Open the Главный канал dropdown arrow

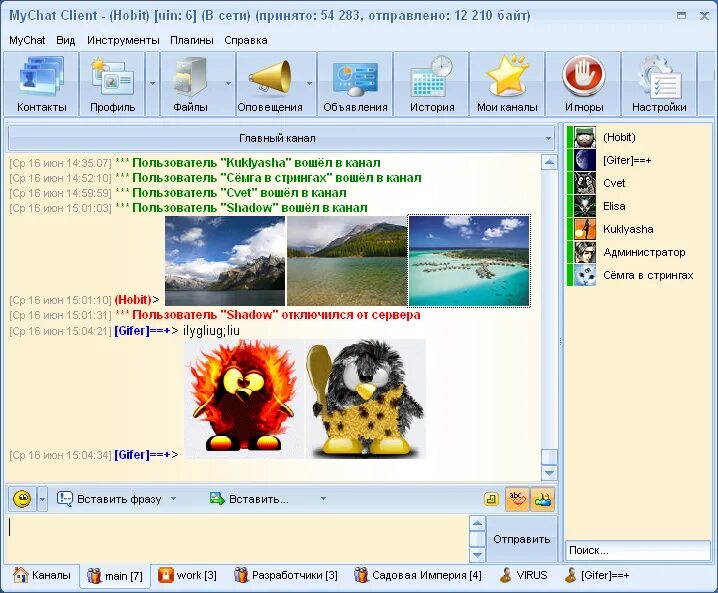point(548,138)
